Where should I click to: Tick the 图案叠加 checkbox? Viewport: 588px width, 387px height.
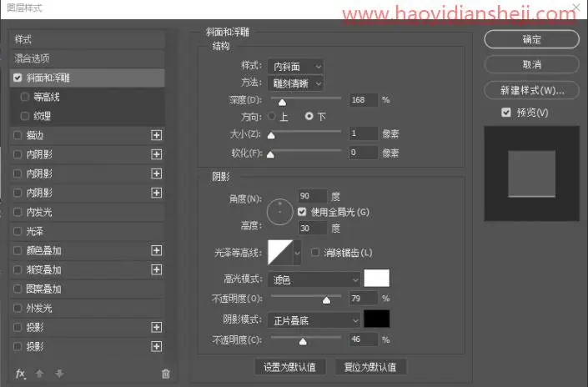pos(18,289)
